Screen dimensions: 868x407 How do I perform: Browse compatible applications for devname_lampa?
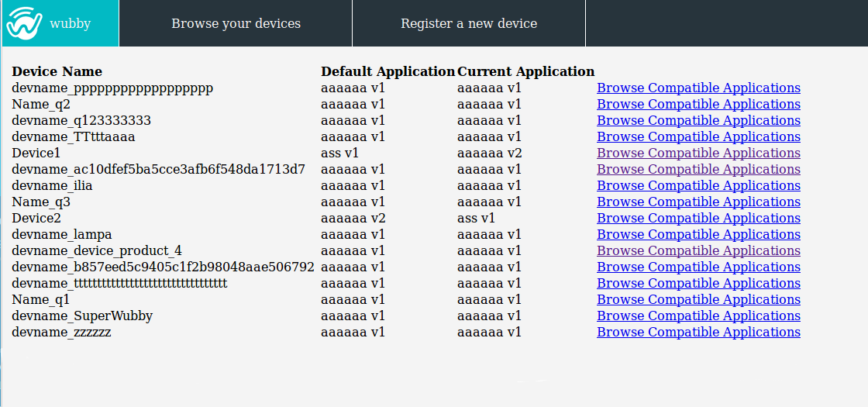point(698,234)
